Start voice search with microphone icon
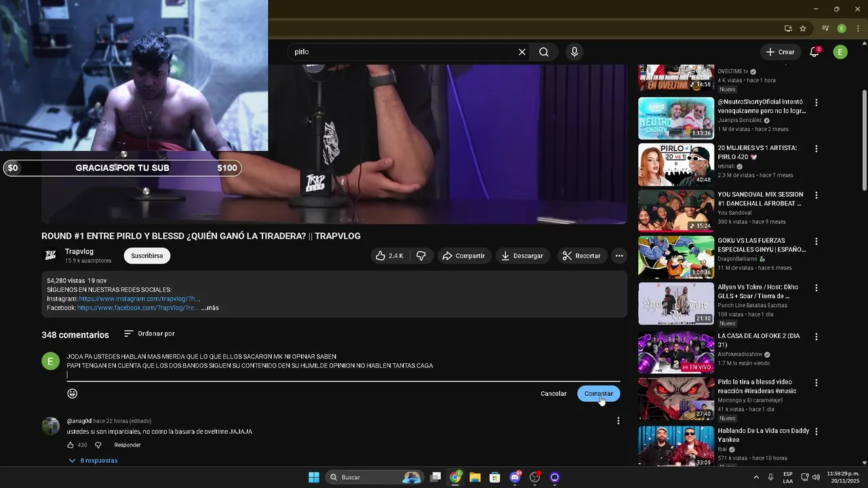This screenshot has width=868, height=488. pyautogui.click(x=574, y=52)
